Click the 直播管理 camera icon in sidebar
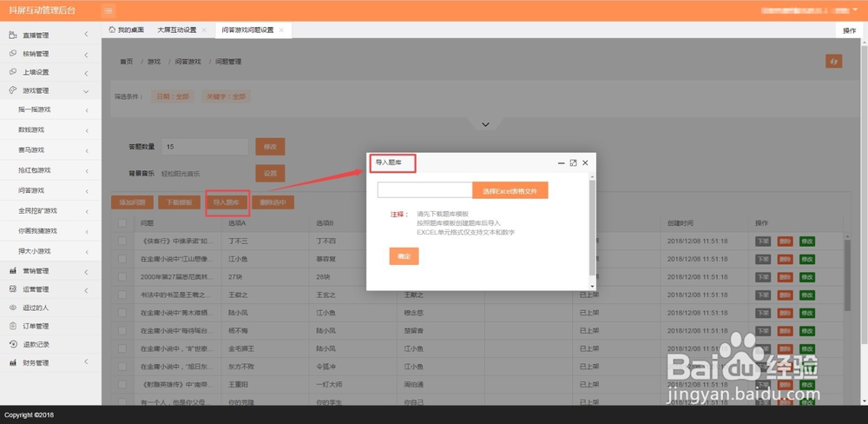Viewport: 868px width, 424px height. (x=13, y=35)
